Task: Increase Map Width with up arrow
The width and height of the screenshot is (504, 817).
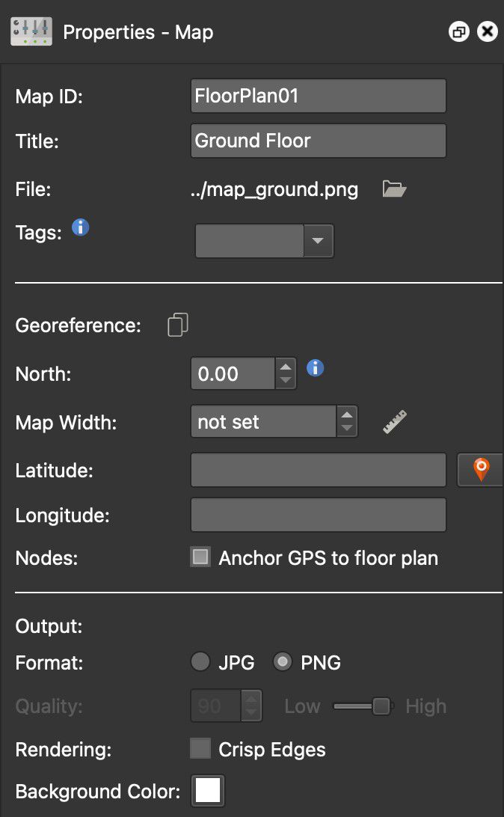Action: (347, 414)
